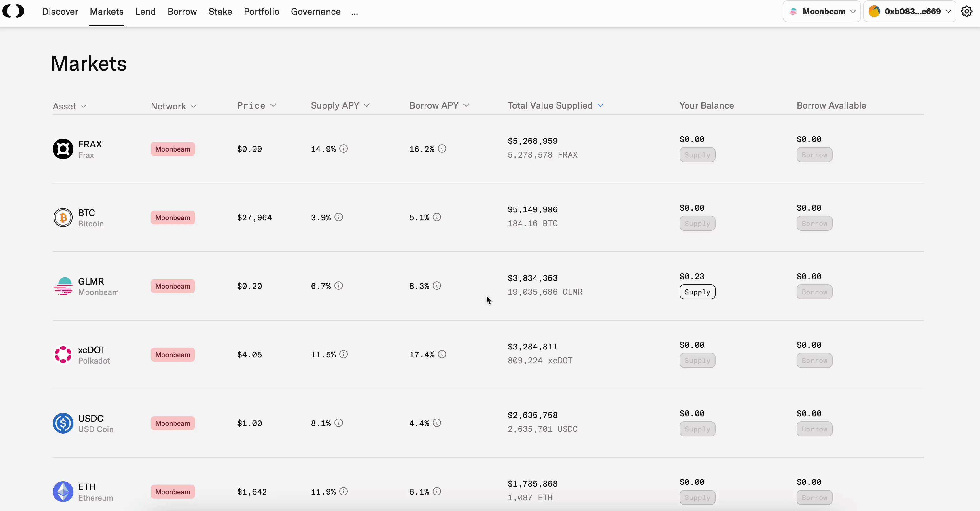Click 809,224 xcDOT amount
This screenshot has height=511, width=980.
pos(540,360)
